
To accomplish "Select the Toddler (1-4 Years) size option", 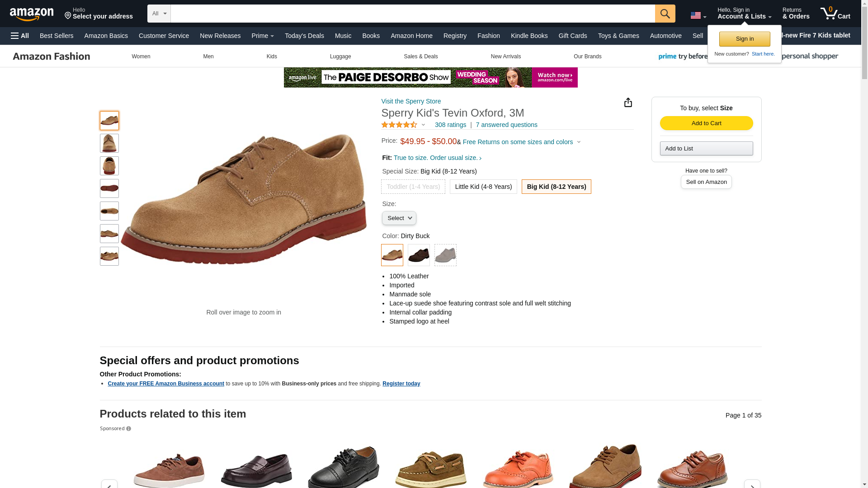I will click(413, 187).
